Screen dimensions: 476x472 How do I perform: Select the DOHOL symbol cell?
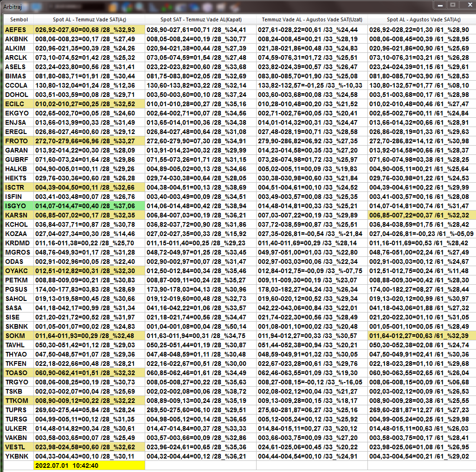(x=19, y=95)
